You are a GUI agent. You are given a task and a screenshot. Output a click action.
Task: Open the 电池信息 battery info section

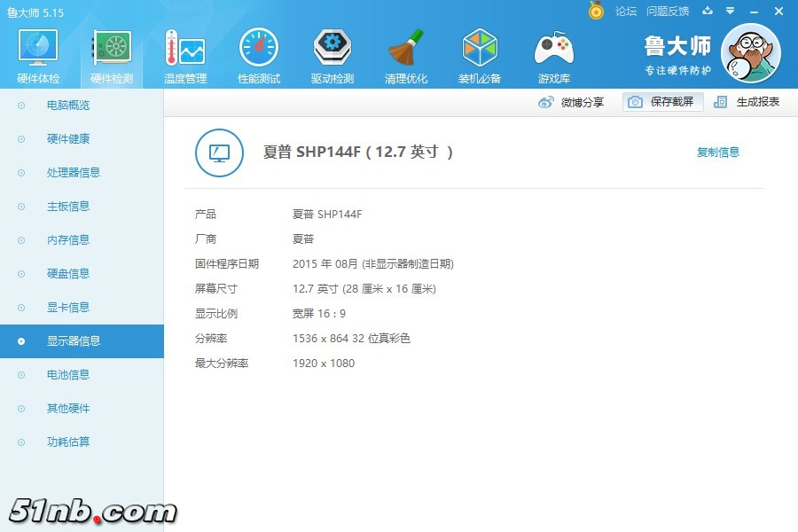point(69,375)
